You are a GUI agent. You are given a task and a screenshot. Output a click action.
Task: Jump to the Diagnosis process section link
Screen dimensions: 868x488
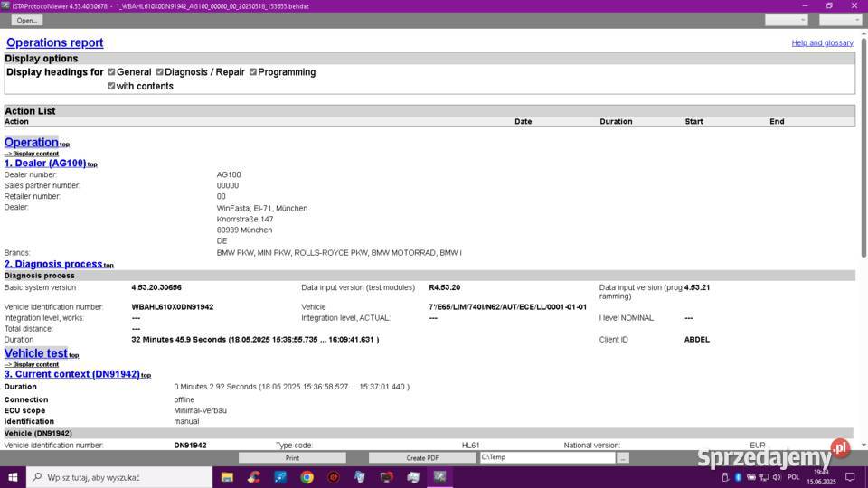[53, 264]
